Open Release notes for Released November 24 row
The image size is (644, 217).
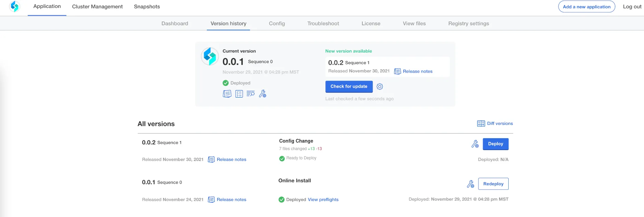[227, 200]
